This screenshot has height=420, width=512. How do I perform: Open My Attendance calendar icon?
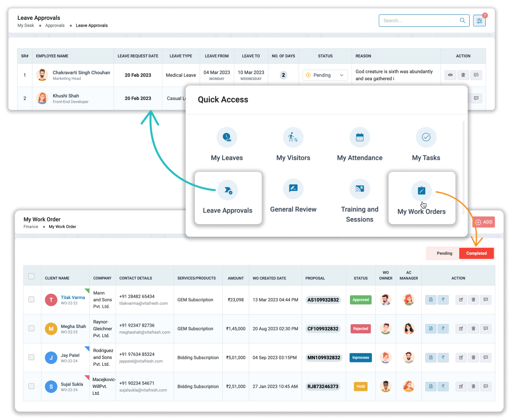(x=360, y=137)
